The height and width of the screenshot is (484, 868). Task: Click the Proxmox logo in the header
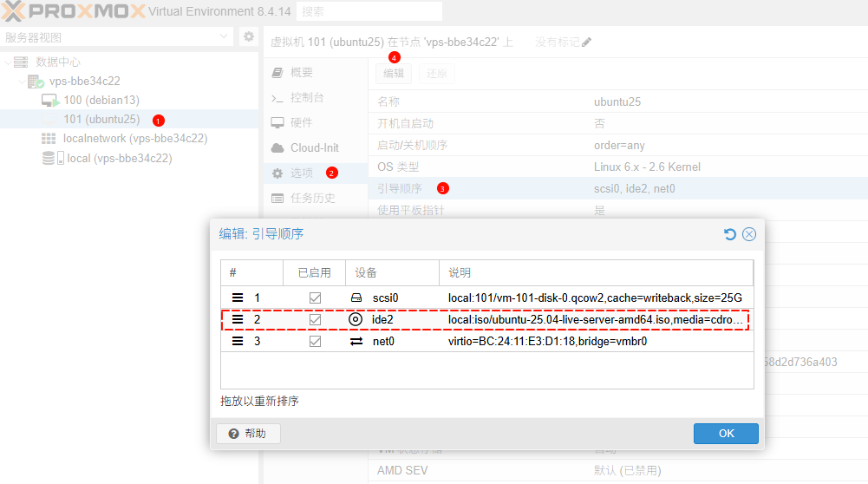click(x=73, y=11)
